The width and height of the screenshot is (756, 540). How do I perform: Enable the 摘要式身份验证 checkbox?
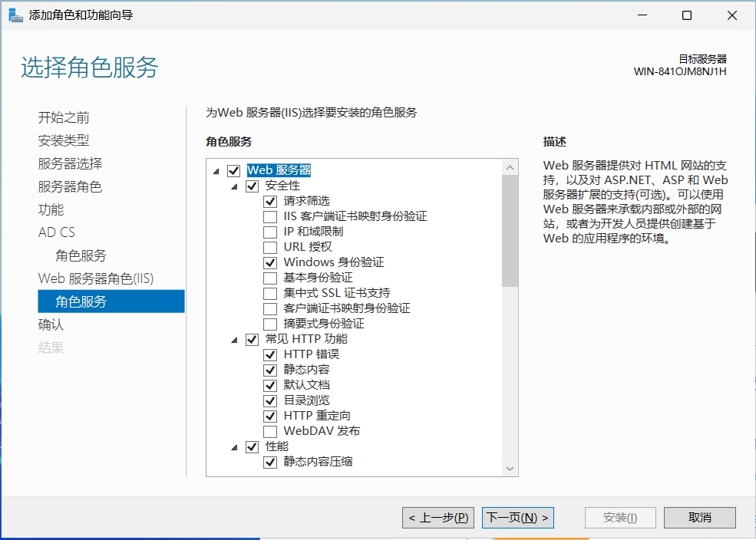pyautogui.click(x=270, y=324)
